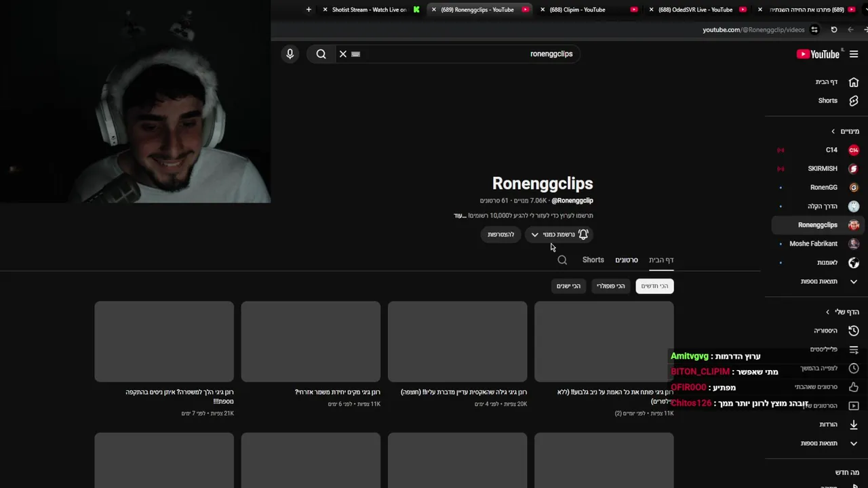Viewport: 868px width, 488px height.
Task: Open the YouTube hamburger guide menu
Action: [x=854, y=54]
